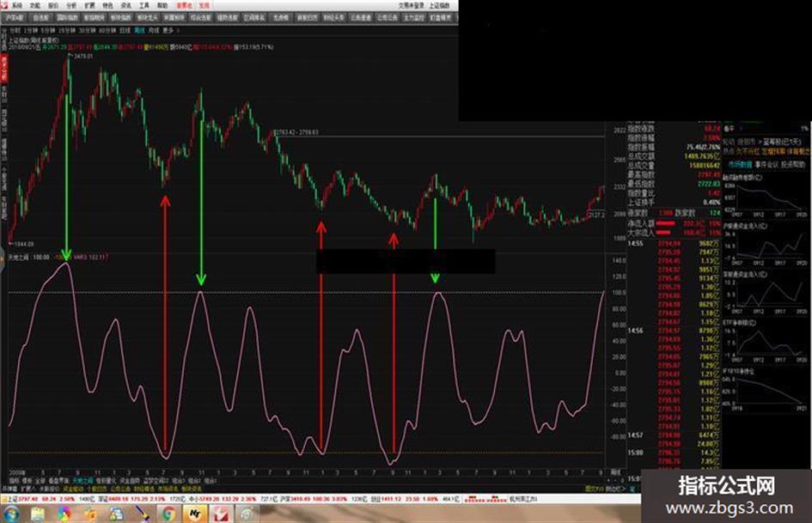Click the 国际指数 toolbar button
Viewport: 812px width, 523px height.
click(x=67, y=18)
